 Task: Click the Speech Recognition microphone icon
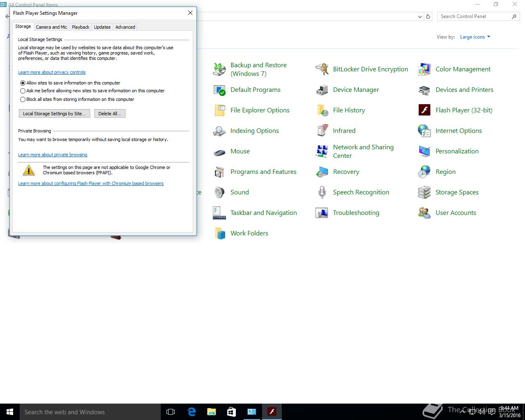coord(322,192)
